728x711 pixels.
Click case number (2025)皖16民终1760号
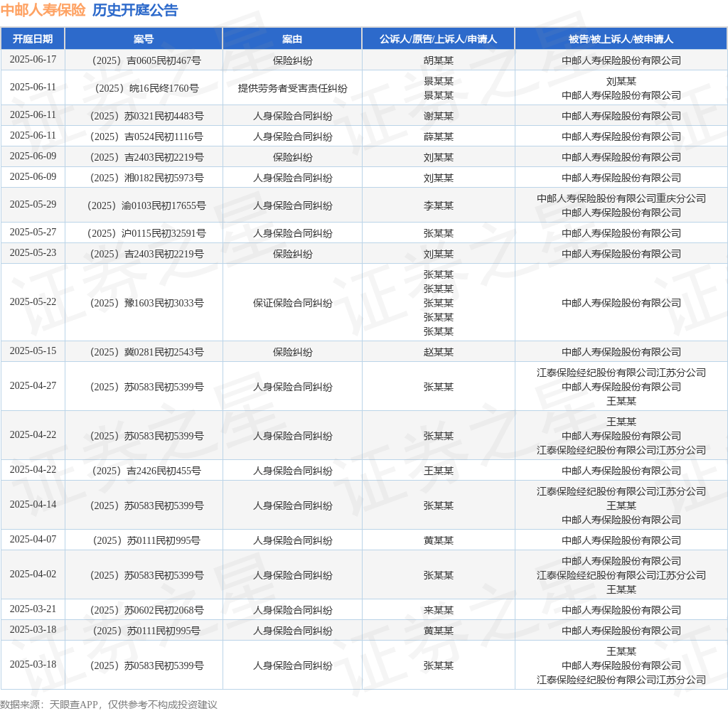(146, 88)
